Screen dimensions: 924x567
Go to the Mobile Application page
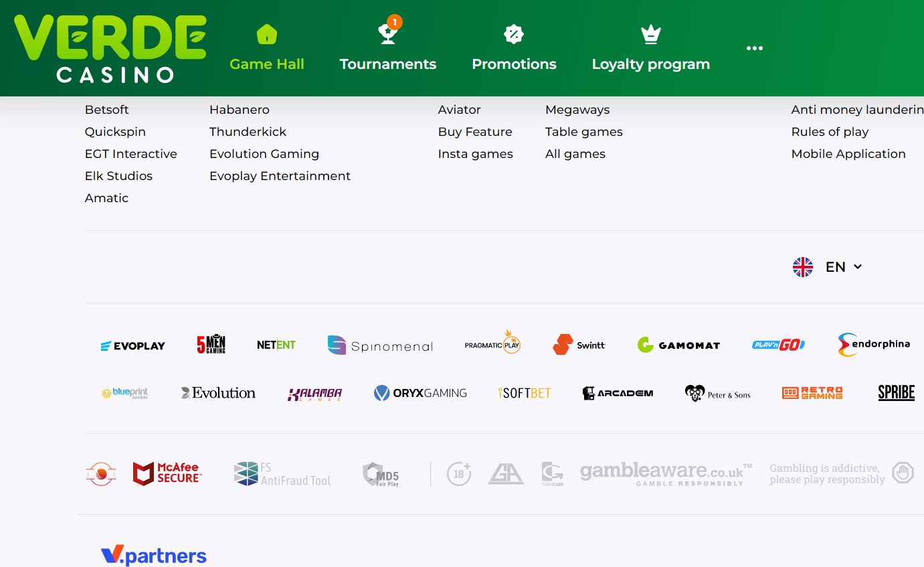pos(848,154)
